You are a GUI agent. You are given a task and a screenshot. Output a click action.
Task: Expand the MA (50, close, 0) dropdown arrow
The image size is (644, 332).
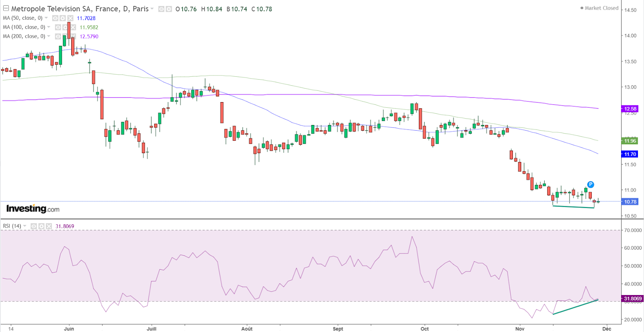[46, 18]
